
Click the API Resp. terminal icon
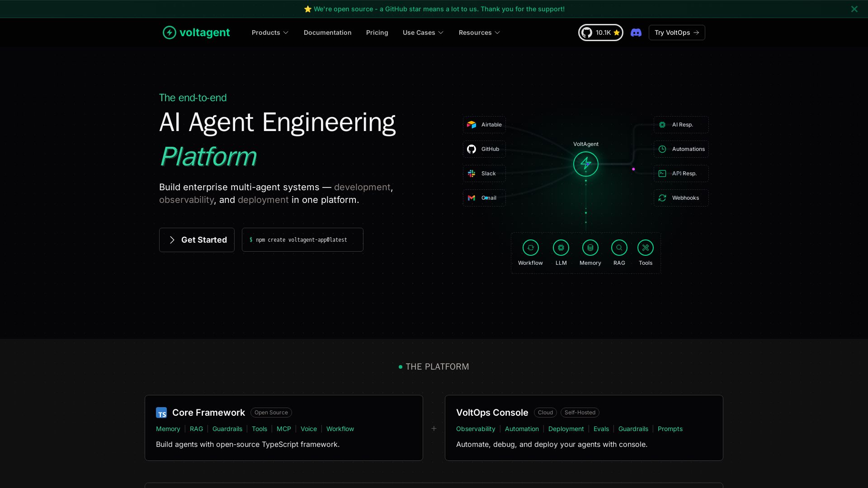click(x=662, y=174)
